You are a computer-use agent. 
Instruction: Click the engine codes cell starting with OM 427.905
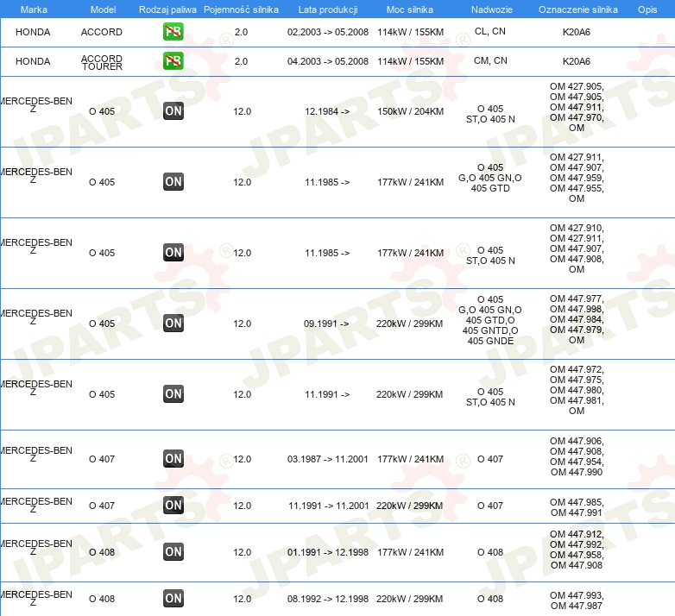tap(577, 107)
